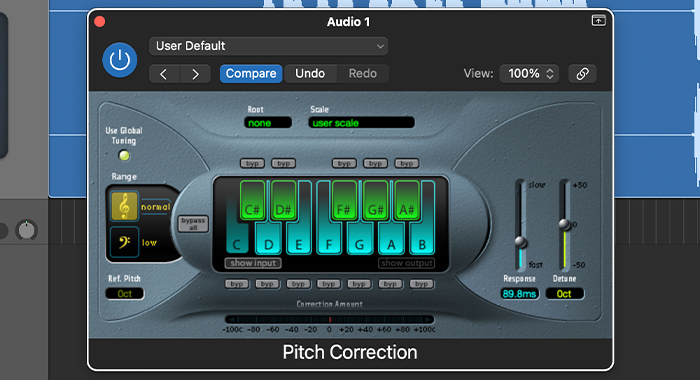Open the Scale user scale menu
700x380 pixels.
point(361,123)
